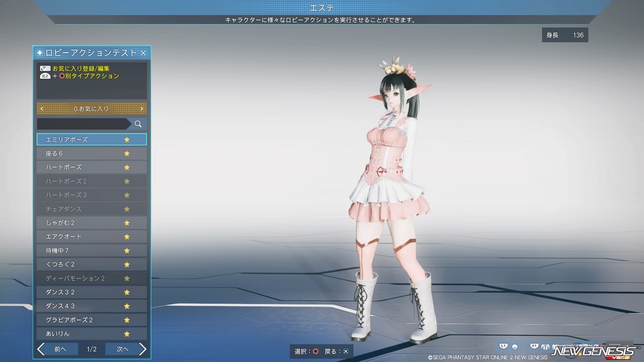Go to previous page with 前へ
Viewport: 644px width, 362px height.
60,349
